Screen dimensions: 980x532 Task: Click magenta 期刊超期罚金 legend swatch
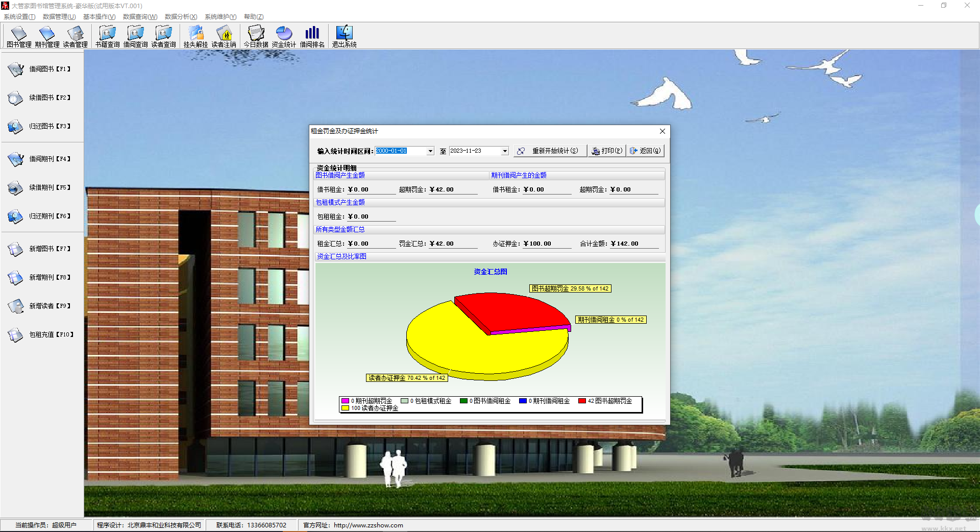pyautogui.click(x=345, y=401)
